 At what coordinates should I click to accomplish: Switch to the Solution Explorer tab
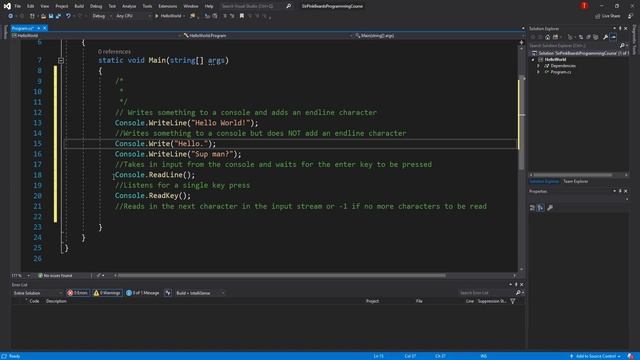[x=544, y=181]
